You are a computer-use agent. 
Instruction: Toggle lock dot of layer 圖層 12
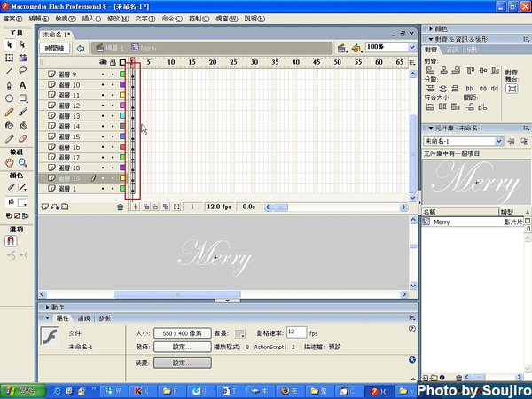pyautogui.click(x=113, y=106)
